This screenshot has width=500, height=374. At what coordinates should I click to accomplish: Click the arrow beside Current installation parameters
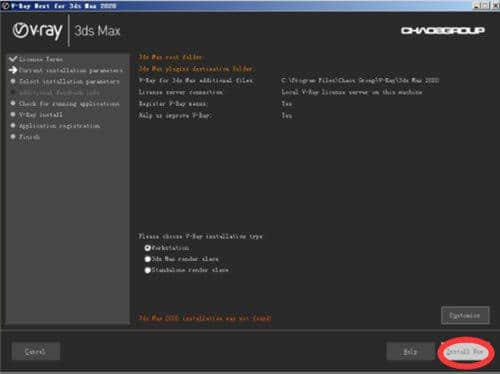[13, 70]
